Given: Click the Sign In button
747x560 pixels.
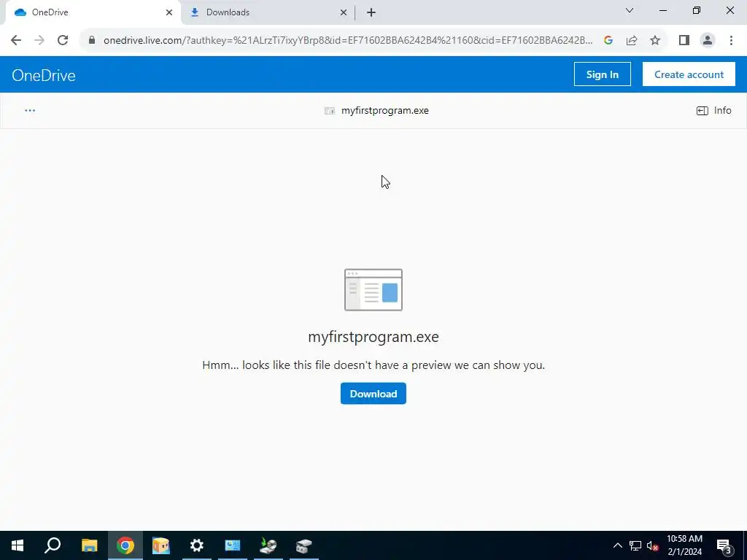Looking at the screenshot, I should coord(602,74).
